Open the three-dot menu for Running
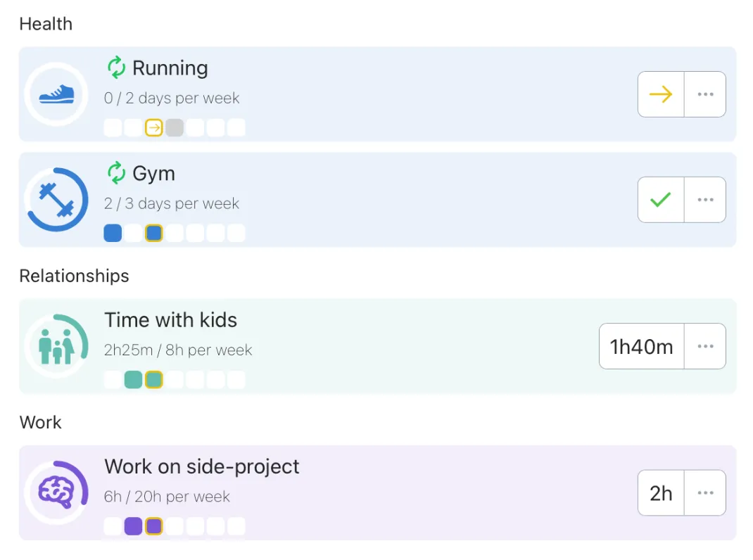Screen dimensions: 753x560 click(705, 94)
